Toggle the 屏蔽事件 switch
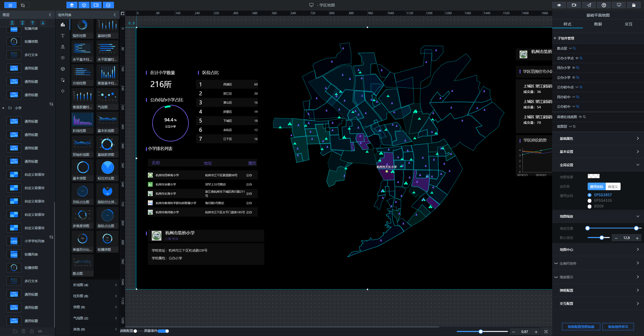Viewport: 644px width, 336px height. coord(164,331)
